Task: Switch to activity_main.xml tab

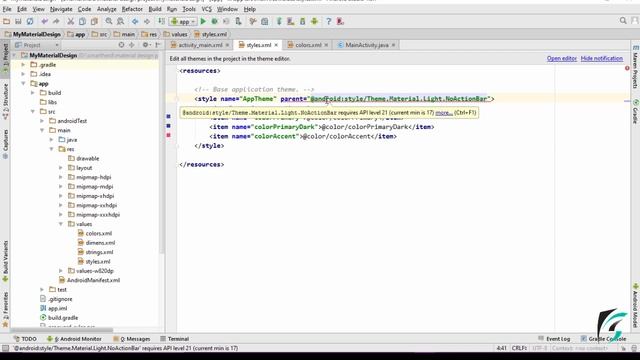Action: click(200, 45)
